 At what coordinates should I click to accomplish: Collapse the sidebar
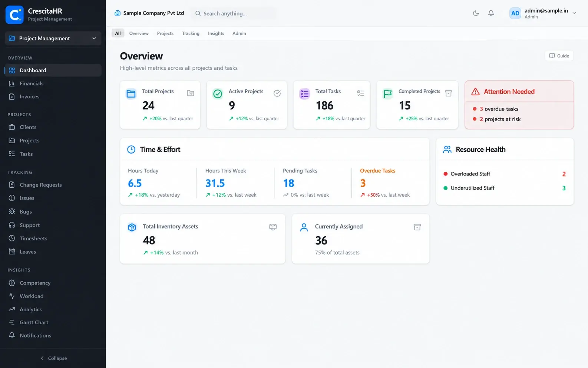[x=53, y=358]
